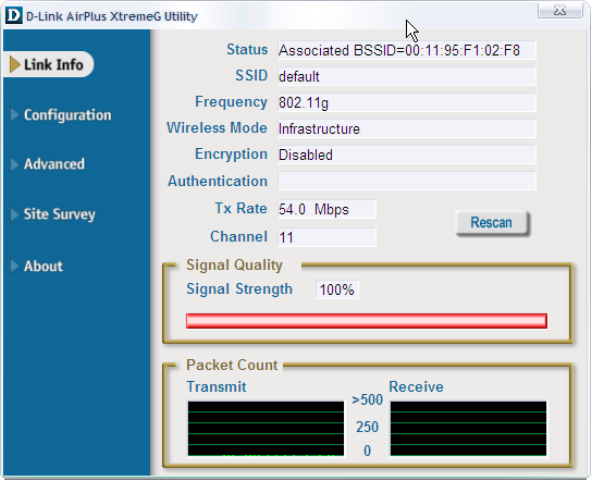Click the Encryption field showing Disabled
The height and width of the screenshot is (480, 591).
point(407,155)
